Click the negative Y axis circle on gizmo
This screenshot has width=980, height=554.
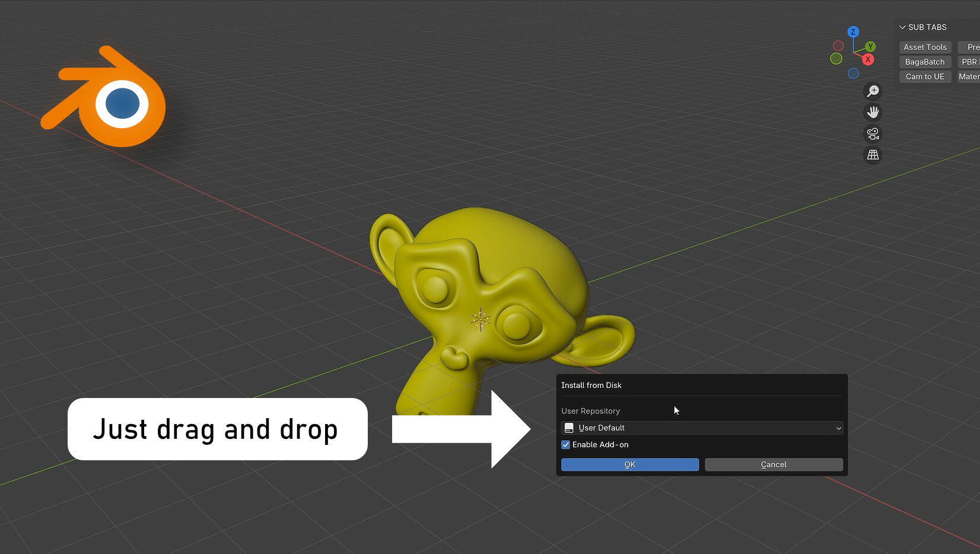tap(836, 59)
